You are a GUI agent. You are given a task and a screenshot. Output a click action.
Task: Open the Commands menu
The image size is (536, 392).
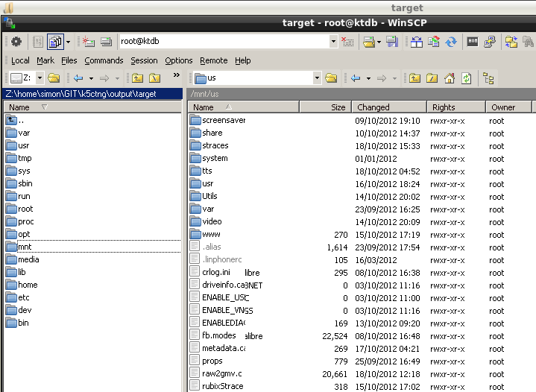tap(104, 60)
